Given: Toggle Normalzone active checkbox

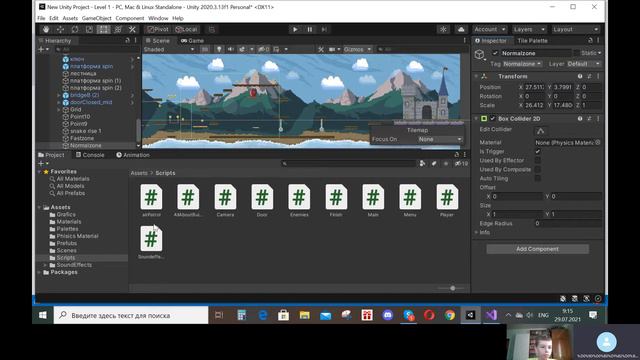Looking at the screenshot, I should (x=495, y=53).
